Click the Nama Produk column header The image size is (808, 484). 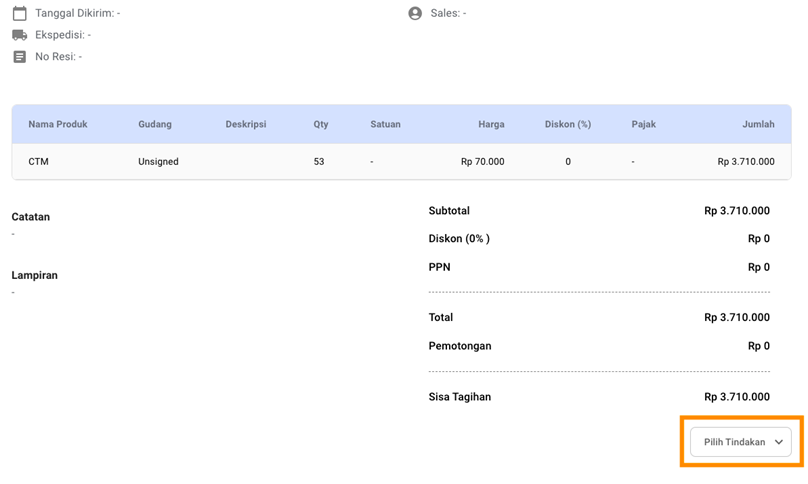point(58,124)
